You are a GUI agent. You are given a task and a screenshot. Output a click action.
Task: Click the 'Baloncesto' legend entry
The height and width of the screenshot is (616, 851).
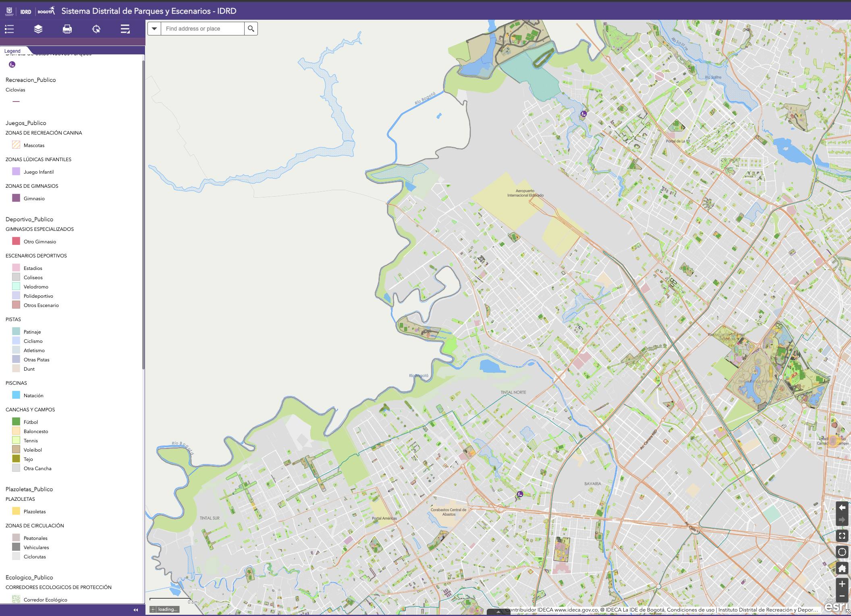(x=36, y=431)
